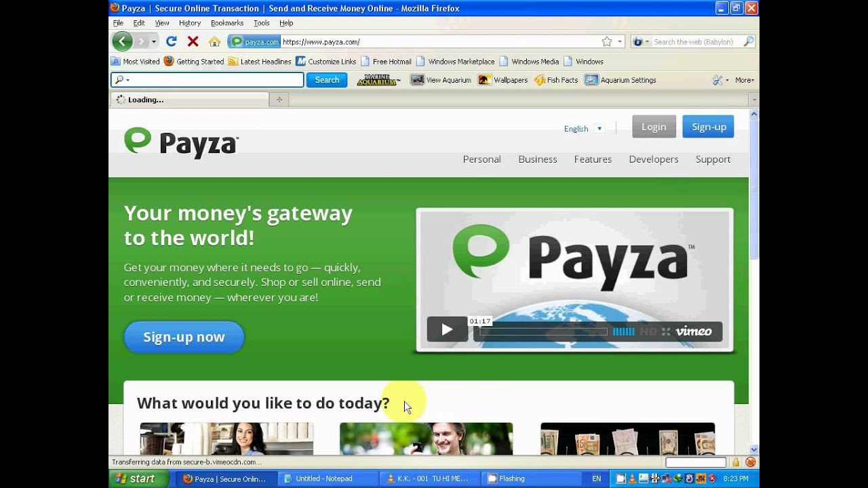Click the padlock icon in status bar
868x488 pixels.
(x=736, y=462)
